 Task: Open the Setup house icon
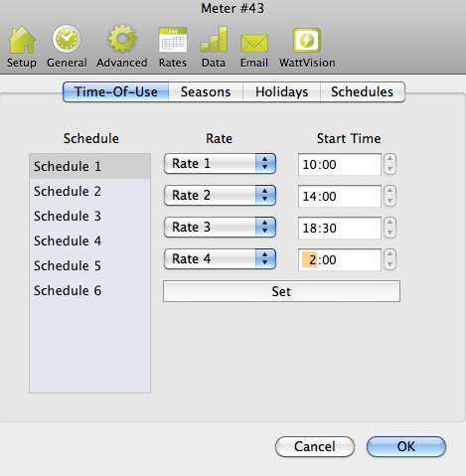(22, 40)
